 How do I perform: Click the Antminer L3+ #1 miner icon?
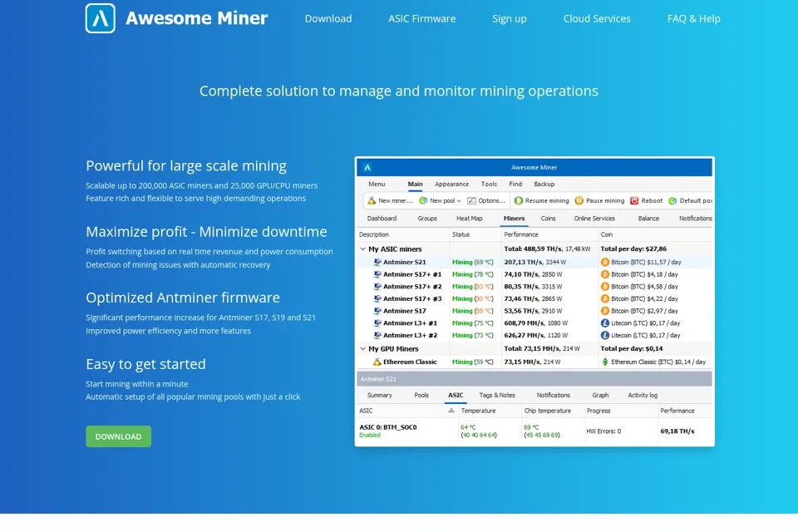(377, 323)
